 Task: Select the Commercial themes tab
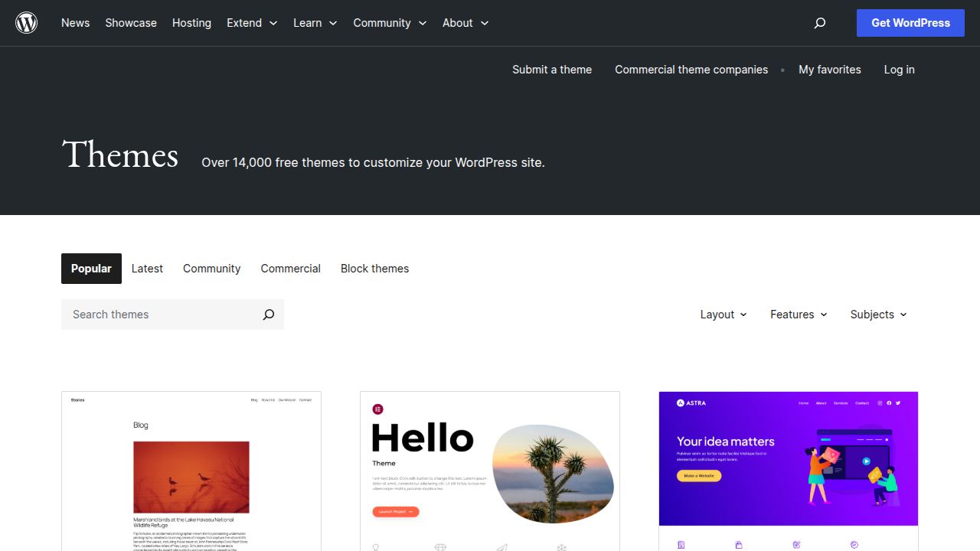(x=290, y=269)
